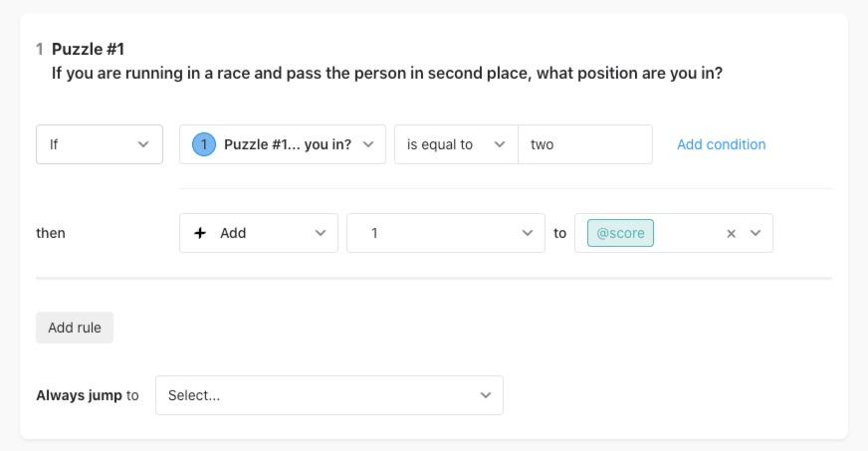Clear the @score variable with the x icon

point(731,234)
